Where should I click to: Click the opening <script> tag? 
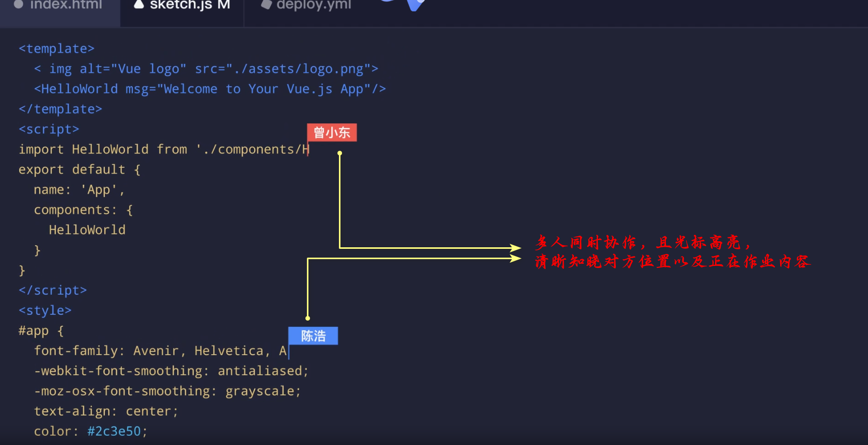click(x=49, y=129)
